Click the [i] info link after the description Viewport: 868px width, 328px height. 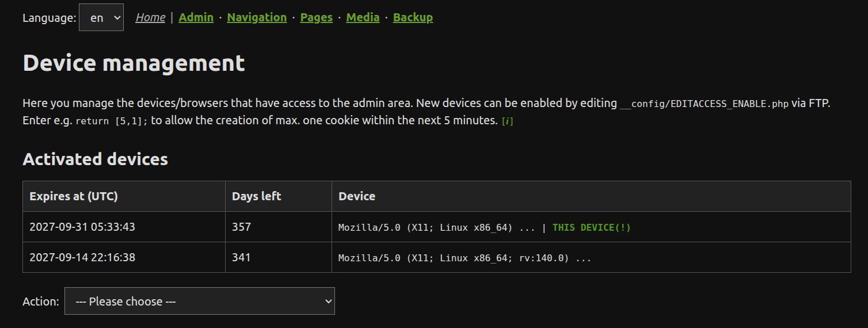click(x=508, y=121)
